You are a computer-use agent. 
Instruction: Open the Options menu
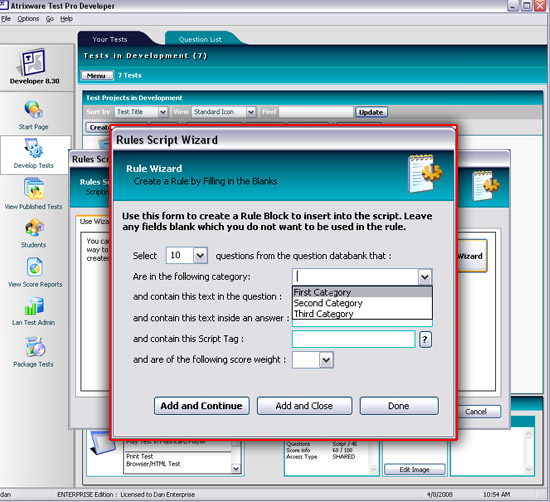[x=28, y=19]
